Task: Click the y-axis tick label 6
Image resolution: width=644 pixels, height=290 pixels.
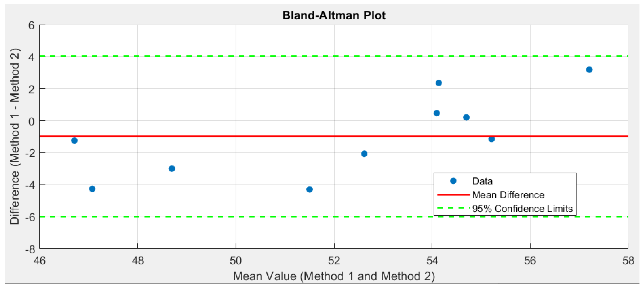Action: tap(31, 25)
